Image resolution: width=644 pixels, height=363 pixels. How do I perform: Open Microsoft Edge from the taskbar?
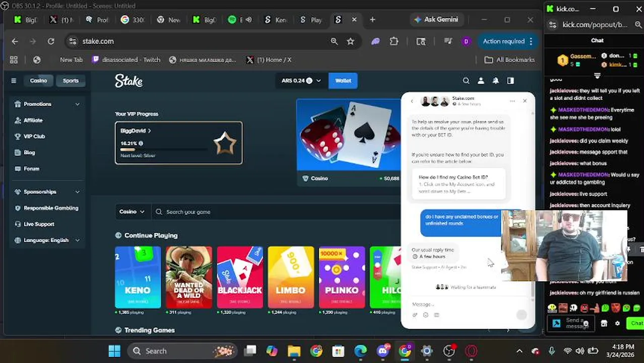360,351
